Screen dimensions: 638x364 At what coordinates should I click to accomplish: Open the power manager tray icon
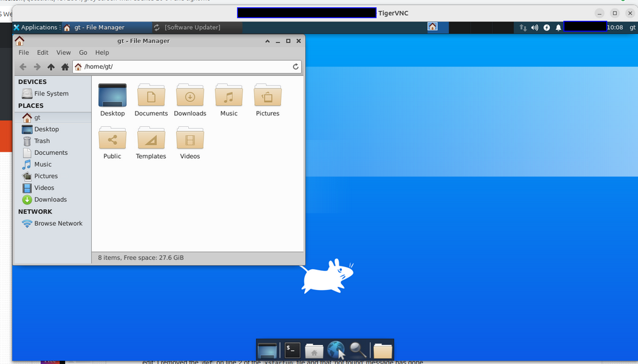pos(547,27)
